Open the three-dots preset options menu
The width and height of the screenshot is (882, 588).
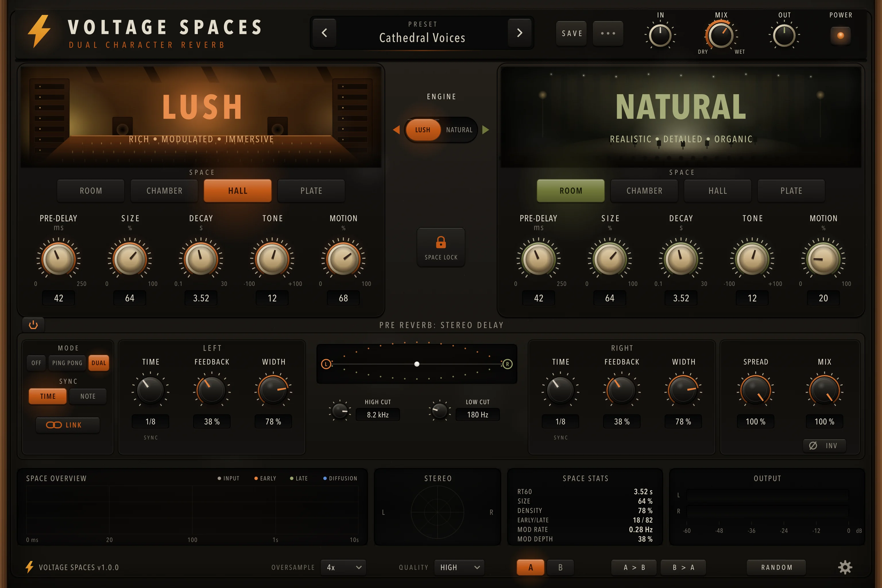608,33
